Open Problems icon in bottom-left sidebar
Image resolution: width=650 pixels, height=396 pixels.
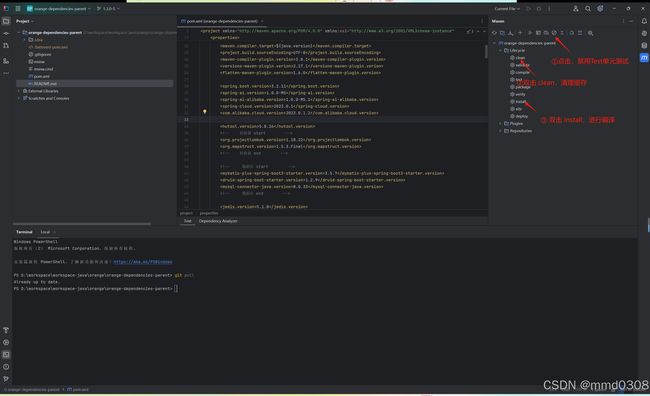tap(6, 367)
